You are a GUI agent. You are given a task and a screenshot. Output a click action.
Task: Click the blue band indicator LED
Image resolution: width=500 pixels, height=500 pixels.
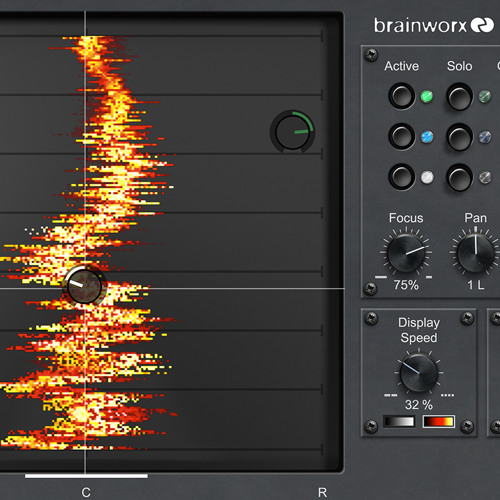(x=427, y=137)
